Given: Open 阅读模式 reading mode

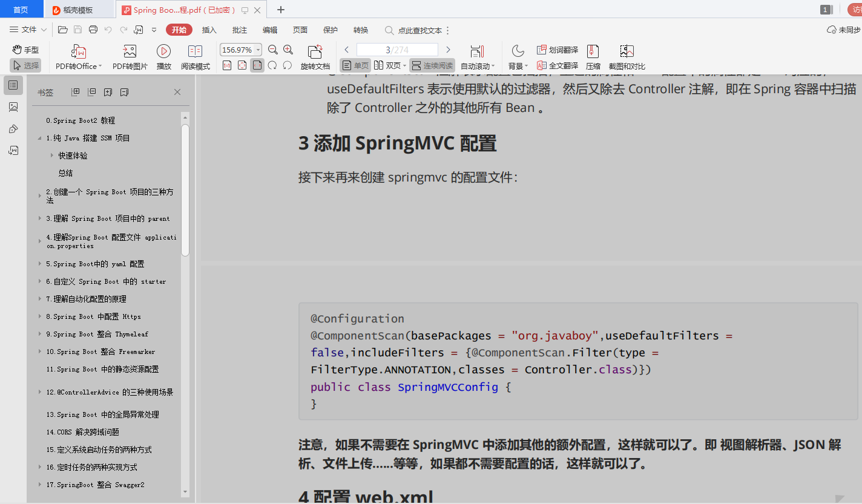Looking at the screenshot, I should point(194,57).
